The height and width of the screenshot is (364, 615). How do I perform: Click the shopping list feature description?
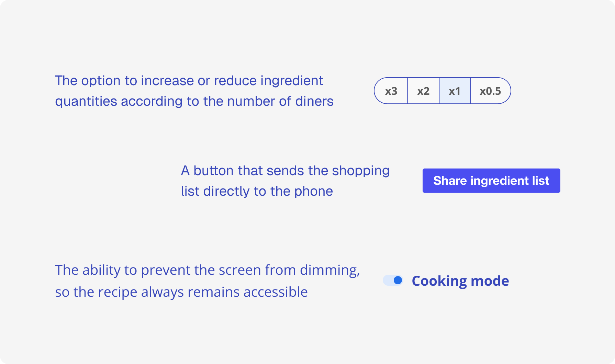coord(285,181)
